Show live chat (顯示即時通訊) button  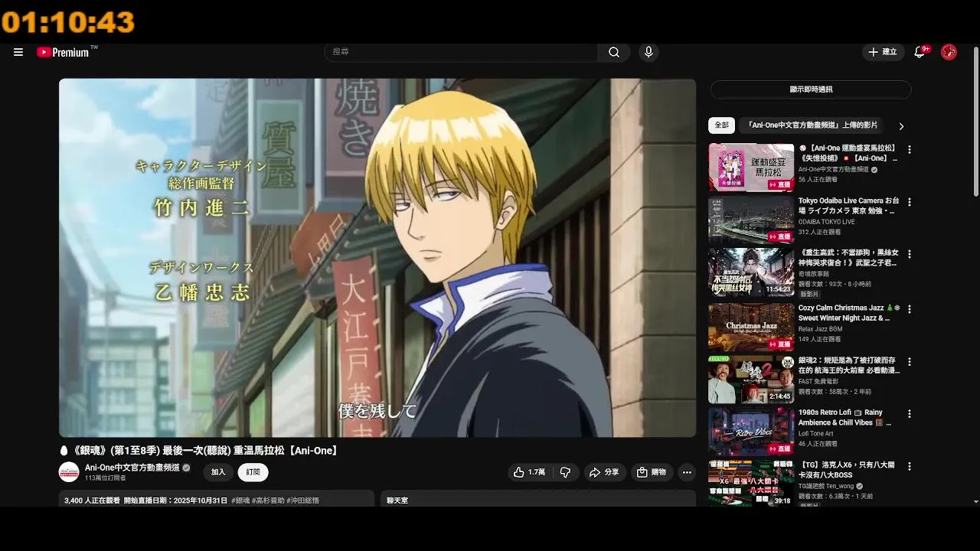click(811, 90)
